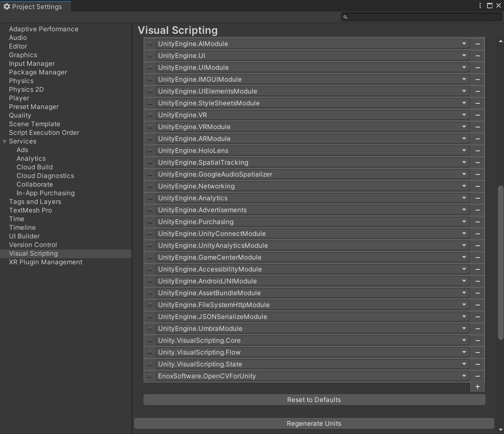Select the Graphics settings category

tap(23, 55)
